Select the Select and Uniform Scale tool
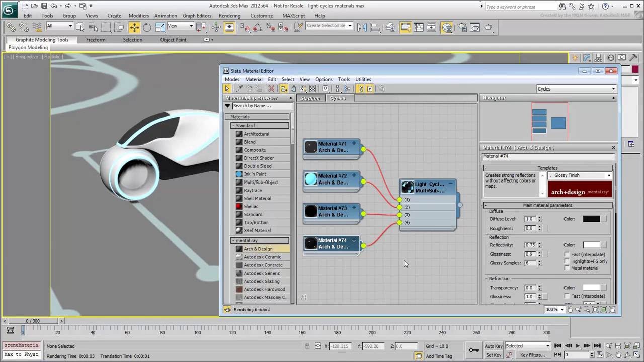Screen dimensions: 644x362 [x=160, y=27]
